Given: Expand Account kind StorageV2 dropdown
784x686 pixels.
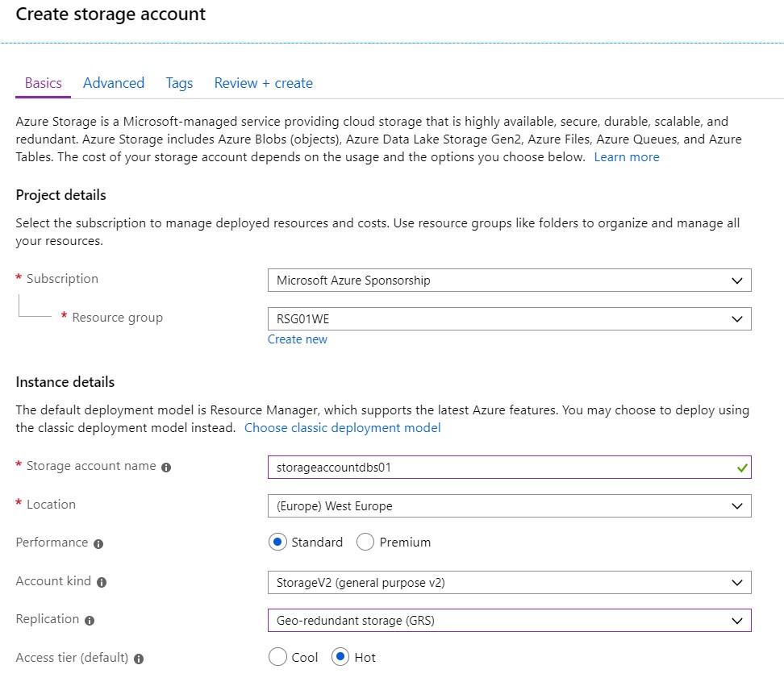Looking at the screenshot, I should pyautogui.click(x=510, y=583).
